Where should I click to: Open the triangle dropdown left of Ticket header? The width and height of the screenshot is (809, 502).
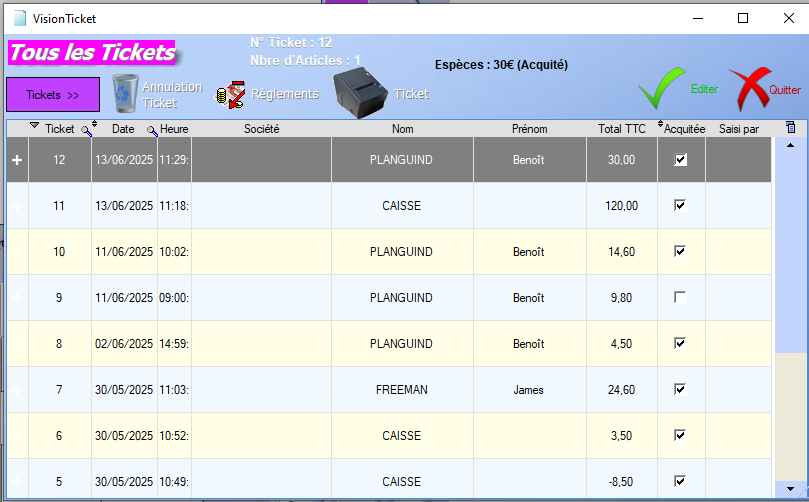point(35,126)
